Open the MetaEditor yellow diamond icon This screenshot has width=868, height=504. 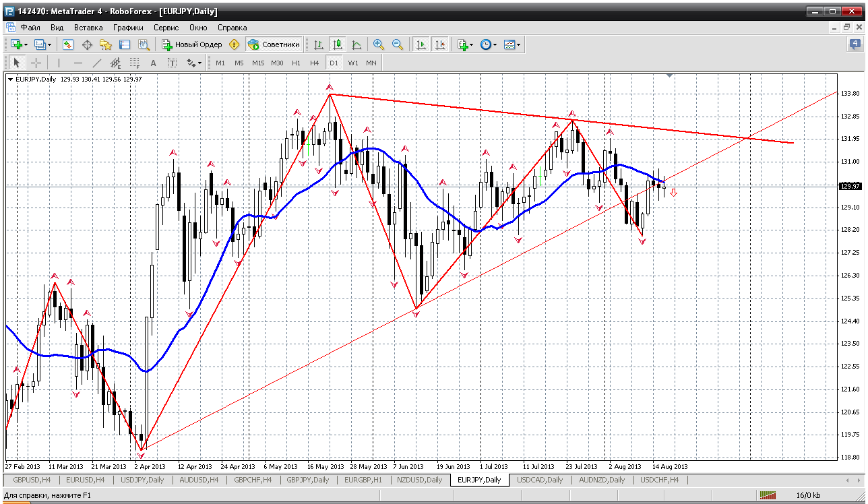pos(234,44)
